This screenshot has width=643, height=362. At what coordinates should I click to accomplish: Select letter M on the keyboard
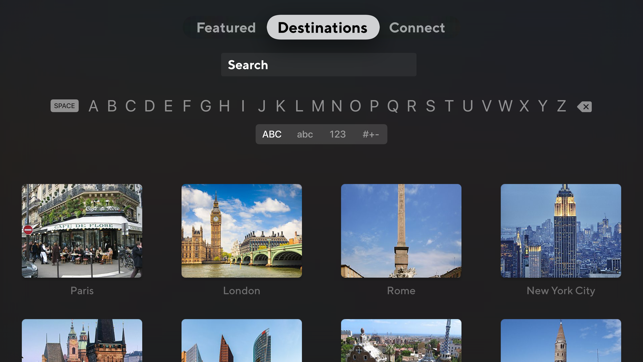click(318, 106)
